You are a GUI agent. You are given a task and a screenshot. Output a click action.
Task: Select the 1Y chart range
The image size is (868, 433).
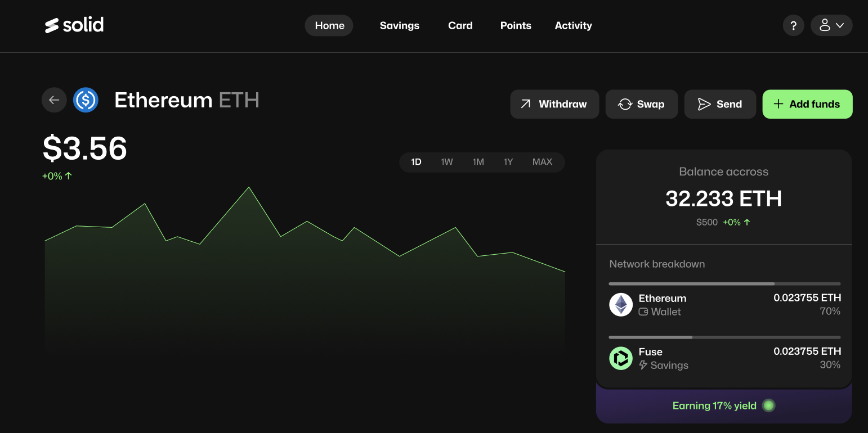[x=508, y=162]
